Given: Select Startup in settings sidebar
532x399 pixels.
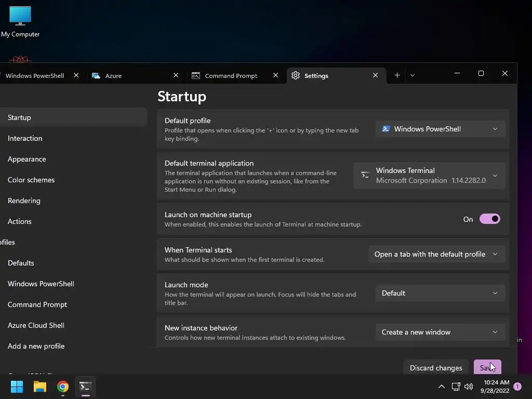Looking at the screenshot, I should (73, 117).
